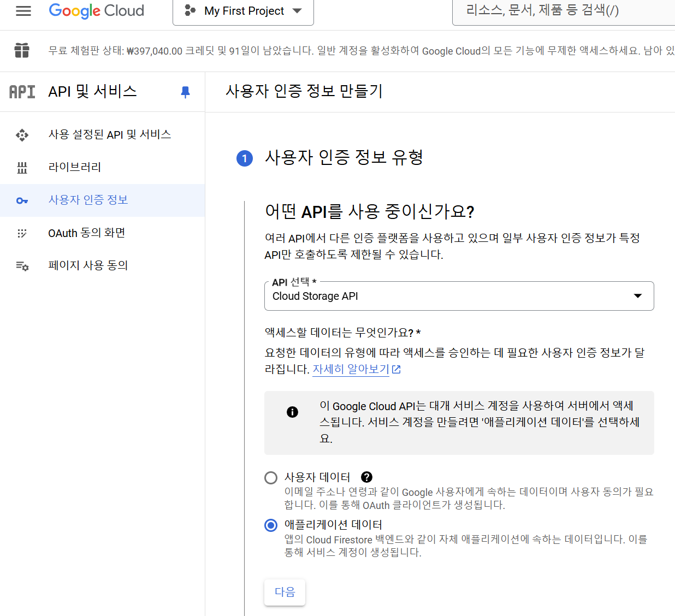Click the service account notice text
This screenshot has width=675, height=616.
click(x=479, y=422)
